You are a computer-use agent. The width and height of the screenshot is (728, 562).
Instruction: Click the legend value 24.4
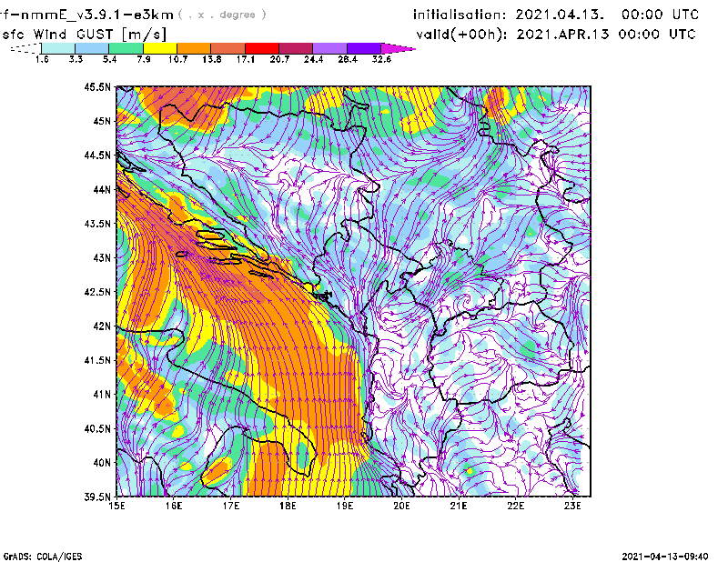313,59
